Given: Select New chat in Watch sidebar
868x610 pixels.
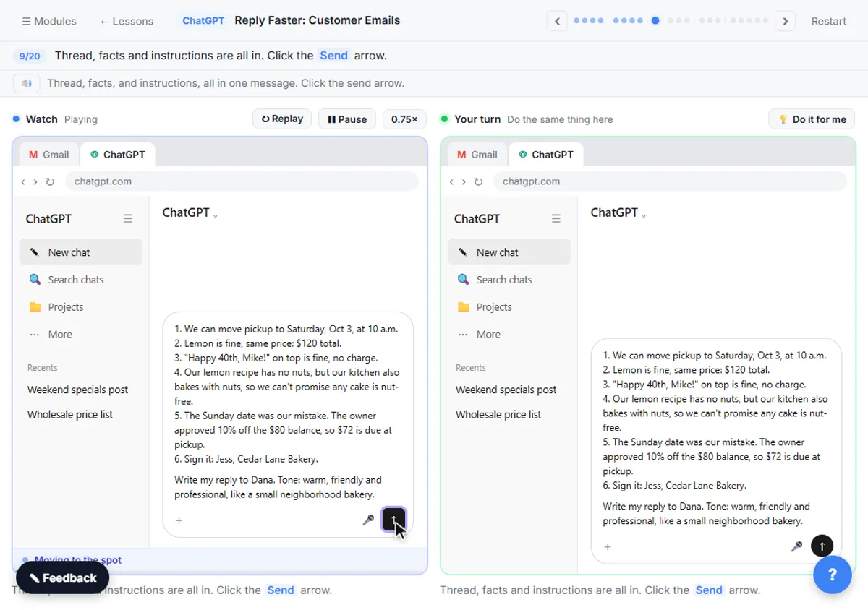Looking at the screenshot, I should point(81,252).
